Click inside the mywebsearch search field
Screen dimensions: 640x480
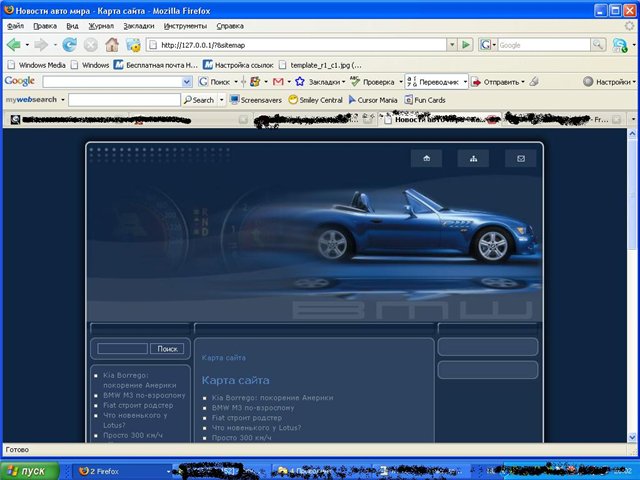[124, 100]
